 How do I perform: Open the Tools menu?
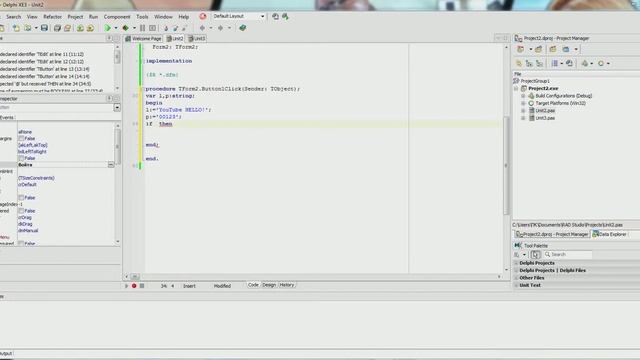tap(142, 17)
